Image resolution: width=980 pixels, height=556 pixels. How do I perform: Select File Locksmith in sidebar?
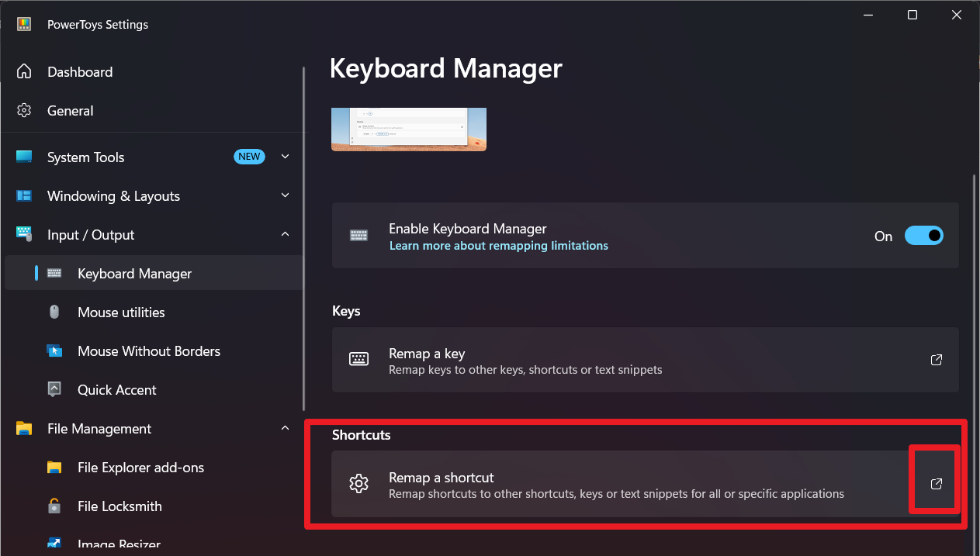tap(120, 506)
